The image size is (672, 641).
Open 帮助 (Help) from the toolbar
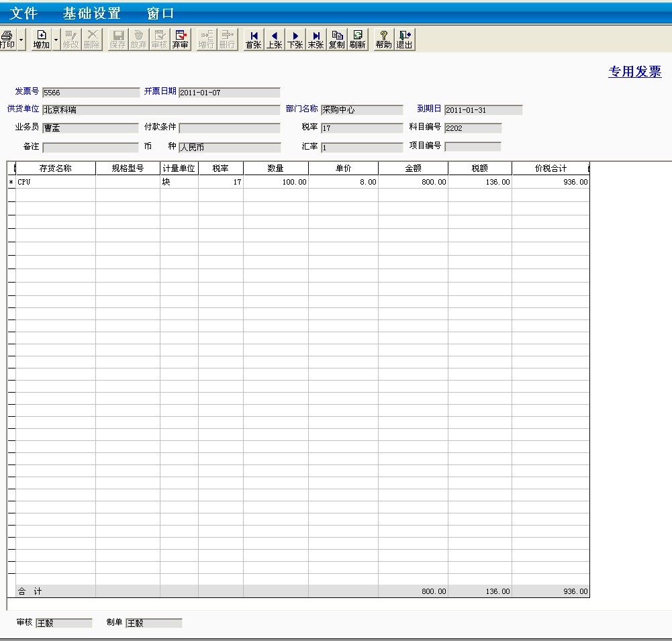[383, 40]
